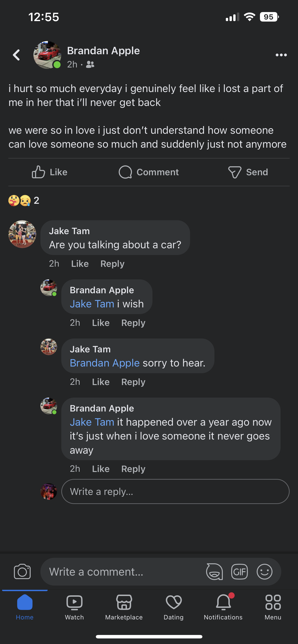Viewport: 298px width, 644px height.
Task: Focus the "Write a reply..." field
Action: tap(175, 491)
